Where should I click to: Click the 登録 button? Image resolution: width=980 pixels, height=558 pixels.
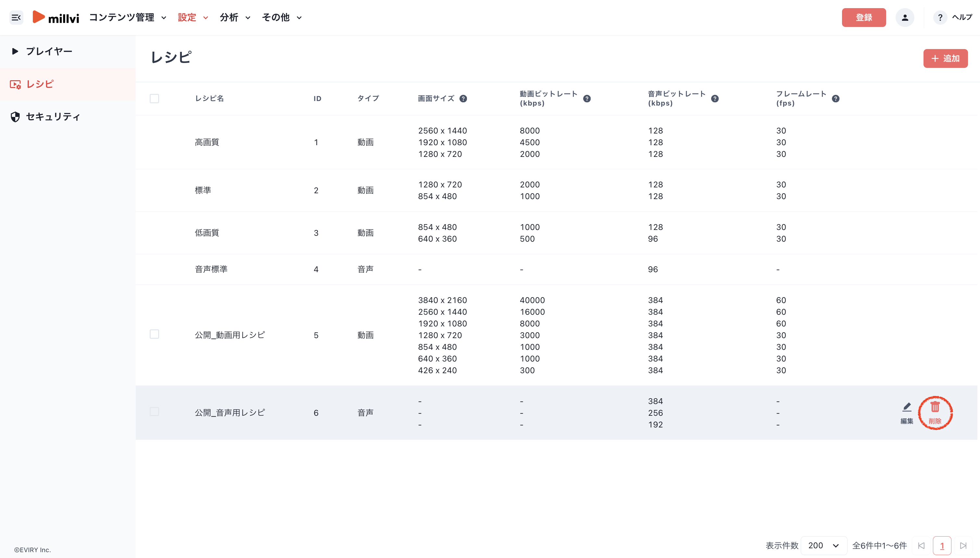[863, 18]
